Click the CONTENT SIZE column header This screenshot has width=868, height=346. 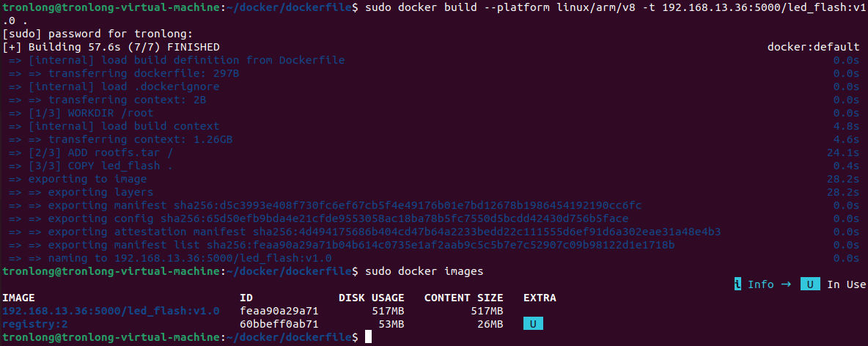[464, 298]
